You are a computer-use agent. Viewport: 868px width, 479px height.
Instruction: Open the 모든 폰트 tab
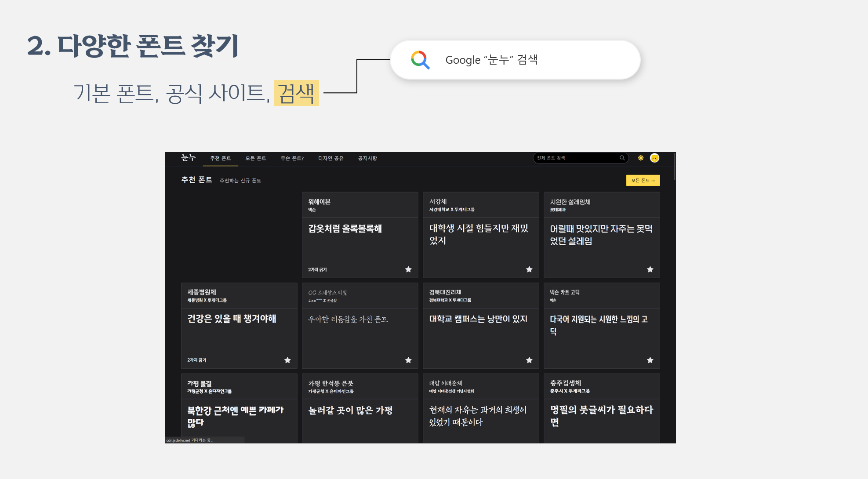click(256, 158)
